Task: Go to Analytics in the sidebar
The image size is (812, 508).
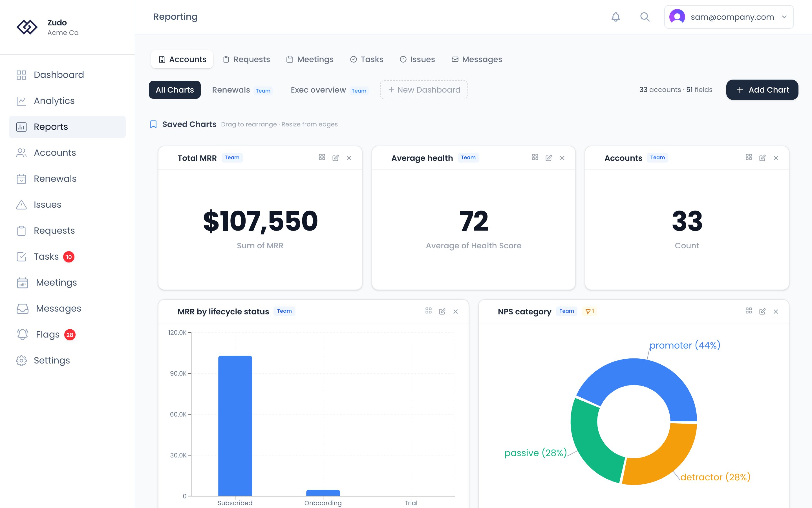Action: pos(67,101)
